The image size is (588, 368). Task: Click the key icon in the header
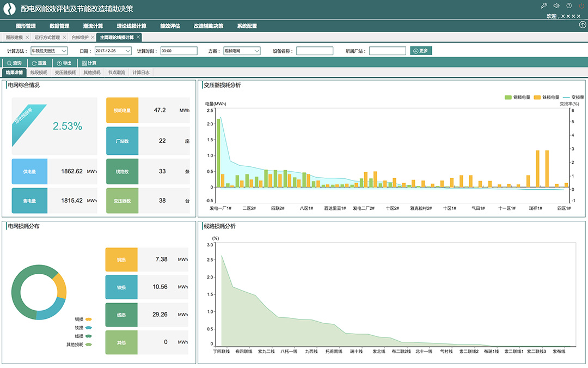543,6
